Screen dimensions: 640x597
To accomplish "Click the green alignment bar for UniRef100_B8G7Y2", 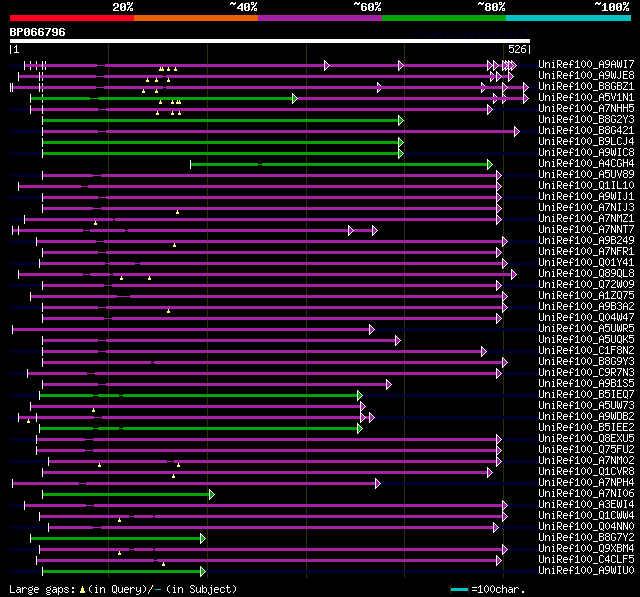I will [x=118, y=539].
